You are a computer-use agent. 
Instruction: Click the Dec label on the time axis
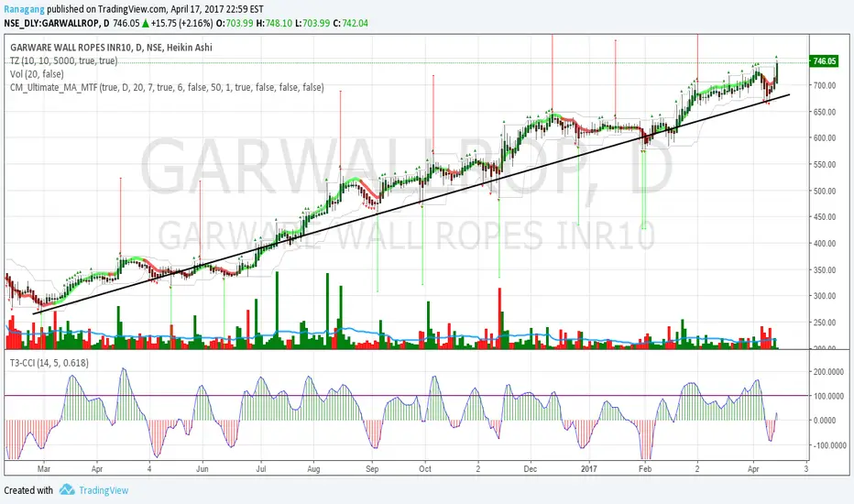530,468
